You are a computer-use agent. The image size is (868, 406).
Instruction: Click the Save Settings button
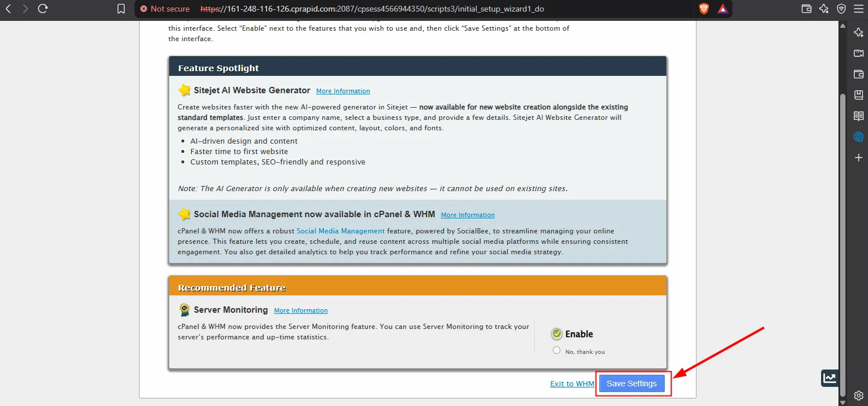[x=632, y=383]
